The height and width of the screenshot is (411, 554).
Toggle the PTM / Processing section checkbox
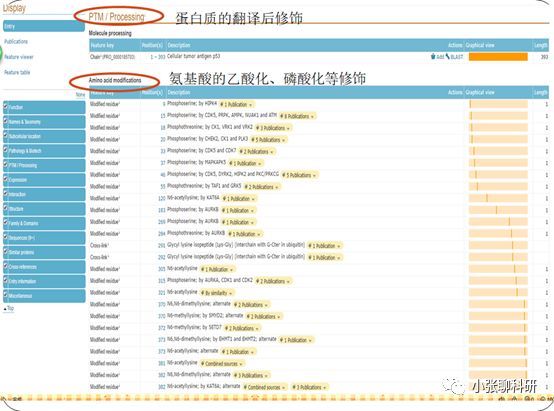tap(6, 164)
